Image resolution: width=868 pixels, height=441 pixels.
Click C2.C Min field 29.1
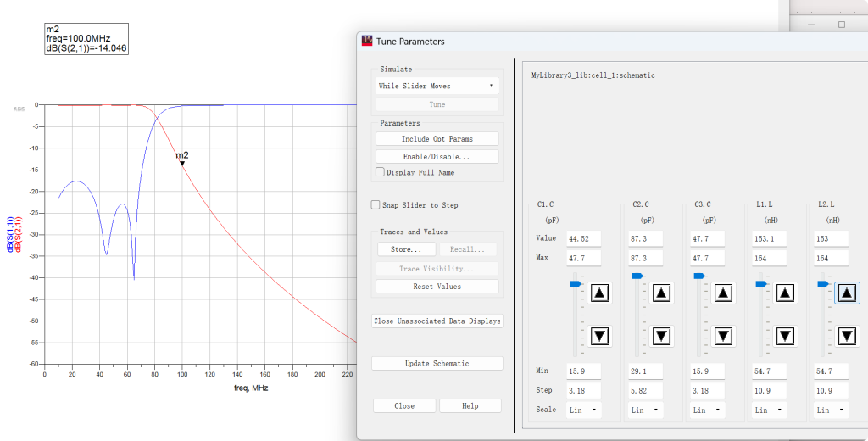[x=645, y=371]
